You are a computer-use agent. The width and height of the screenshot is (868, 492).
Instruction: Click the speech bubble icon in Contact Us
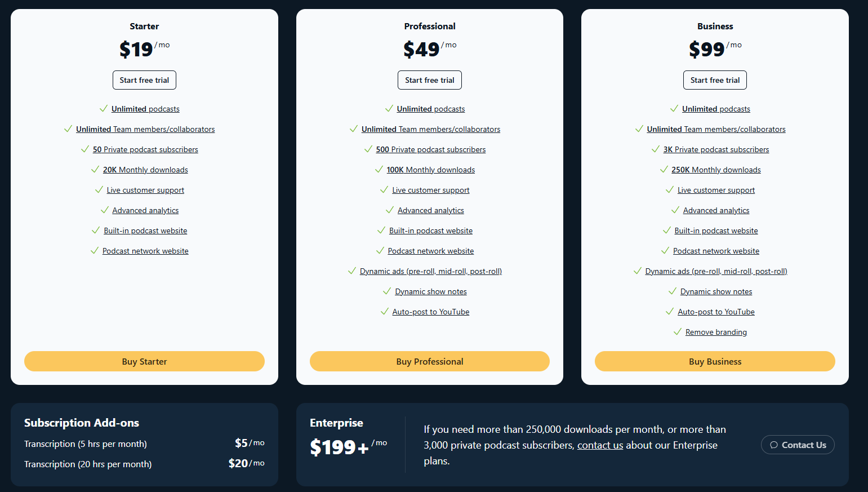tap(774, 445)
